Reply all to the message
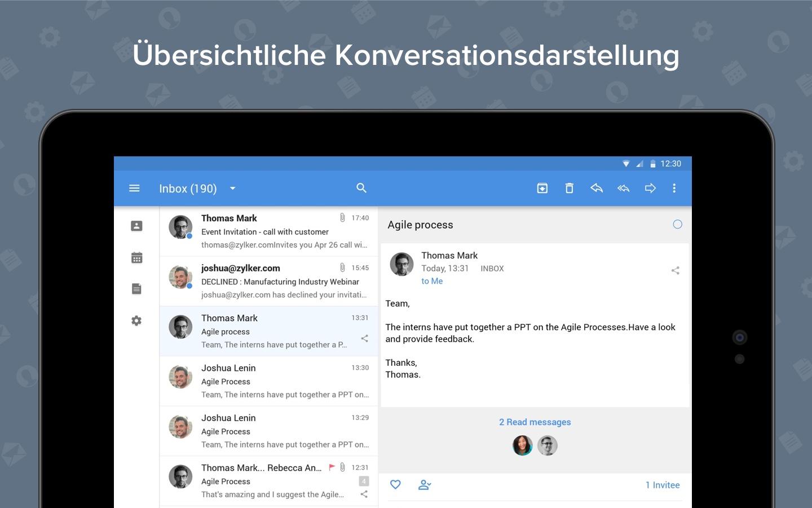The height and width of the screenshot is (508, 812). (623, 188)
